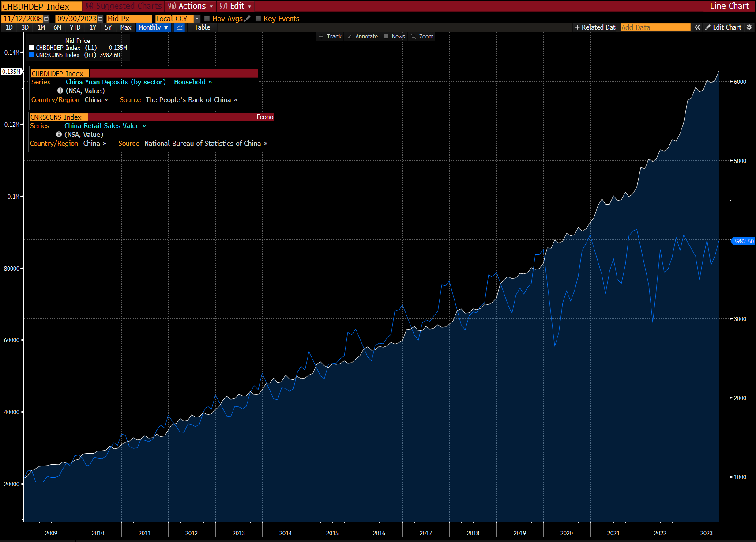Follow China country link for CNRSCONS
This screenshot has height=542, width=756.
(95, 144)
